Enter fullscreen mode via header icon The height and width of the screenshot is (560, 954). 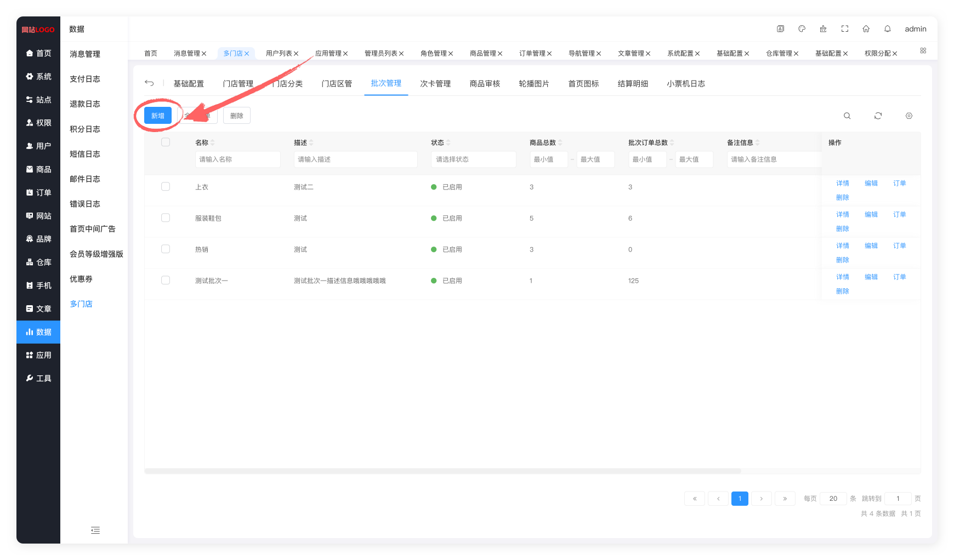point(844,29)
